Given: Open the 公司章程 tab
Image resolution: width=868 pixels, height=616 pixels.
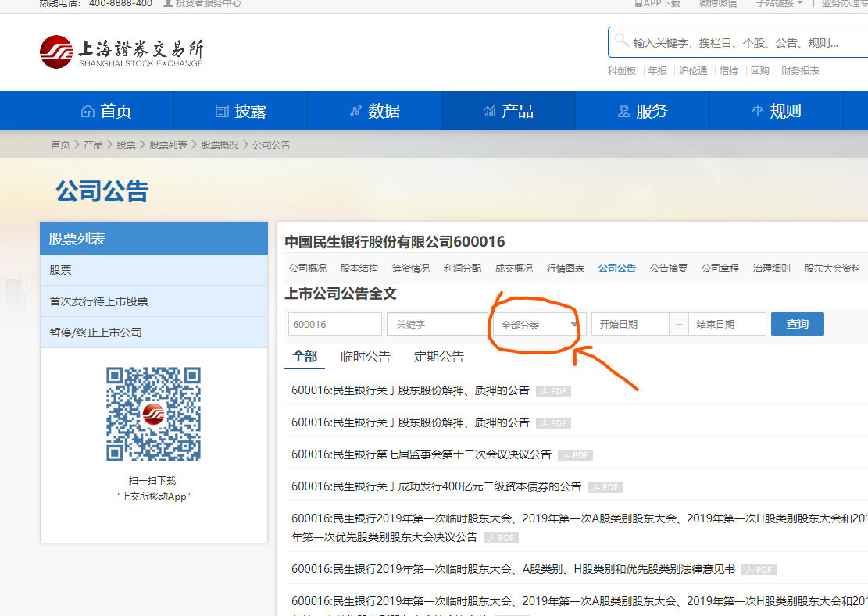Looking at the screenshot, I should (x=720, y=269).
